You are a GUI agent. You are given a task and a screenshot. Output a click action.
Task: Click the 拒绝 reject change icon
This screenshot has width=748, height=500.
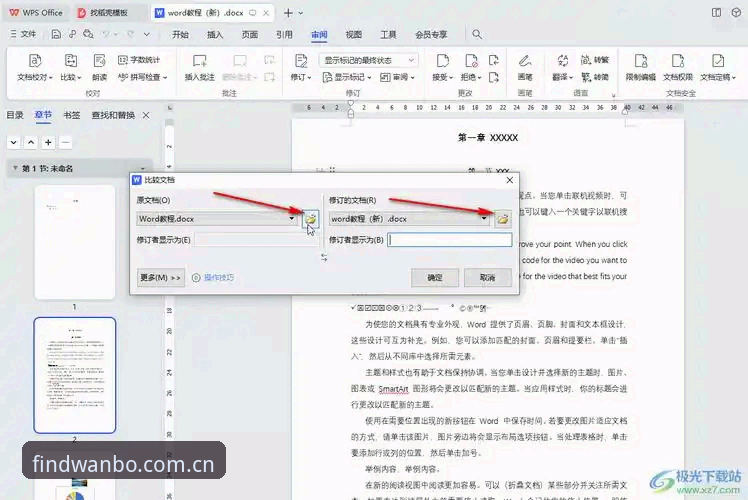click(471, 61)
